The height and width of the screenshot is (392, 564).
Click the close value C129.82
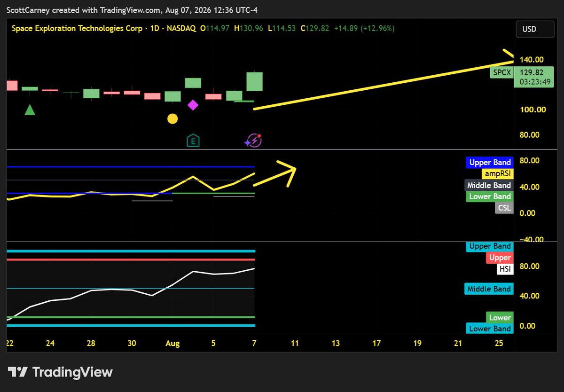coord(315,28)
